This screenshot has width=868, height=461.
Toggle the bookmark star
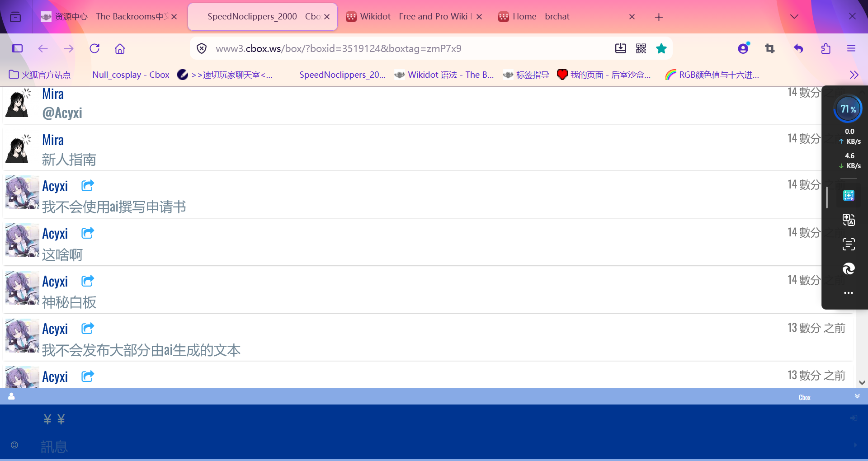tap(661, 48)
